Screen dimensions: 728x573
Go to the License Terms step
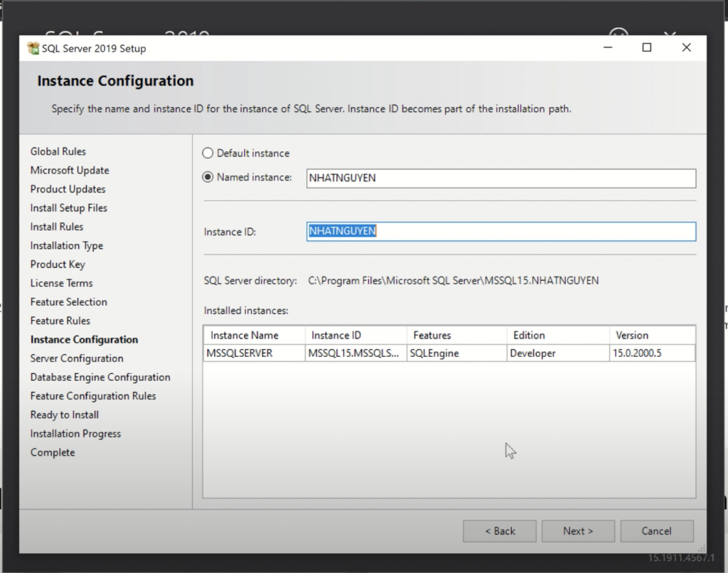61,283
